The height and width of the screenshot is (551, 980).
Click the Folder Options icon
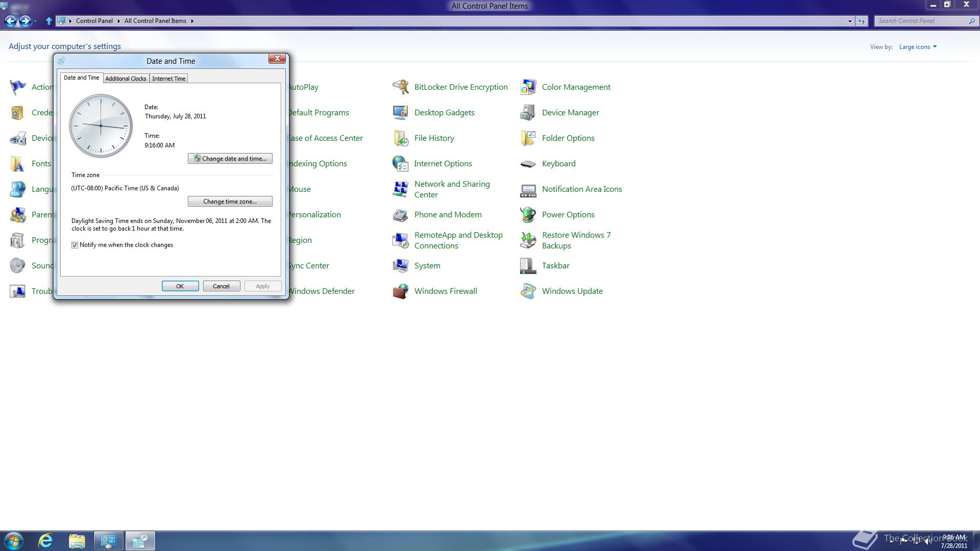pos(528,138)
